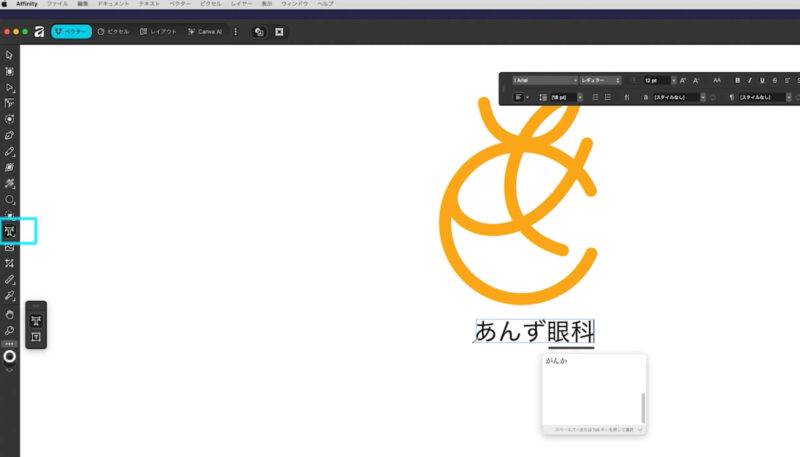800x457 pixels.
Task: Decrease font size with A- icon
Action: pos(696,81)
